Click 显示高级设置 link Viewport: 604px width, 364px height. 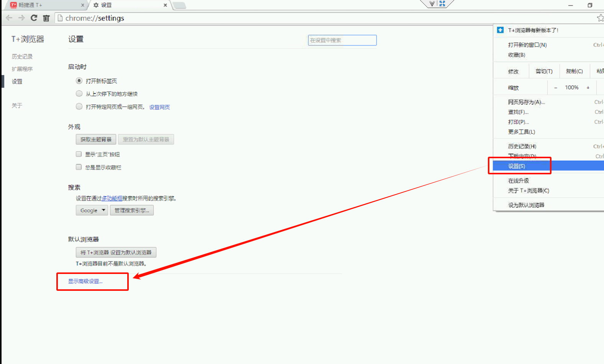click(85, 281)
